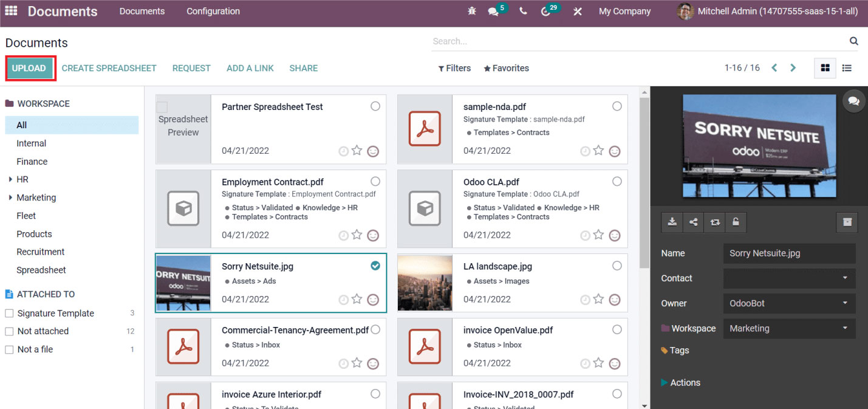Go to next page arrow
The image size is (868, 409).
pyautogui.click(x=793, y=68)
